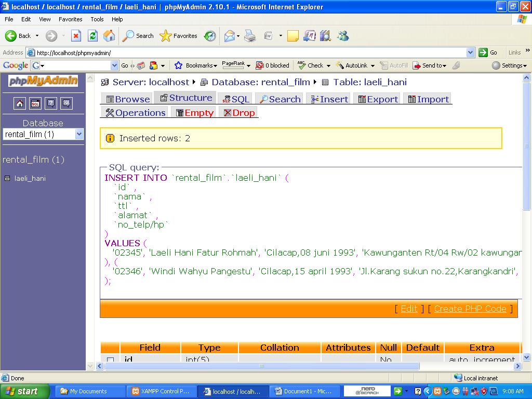Open the Back button history dropdown arrow

coord(37,36)
